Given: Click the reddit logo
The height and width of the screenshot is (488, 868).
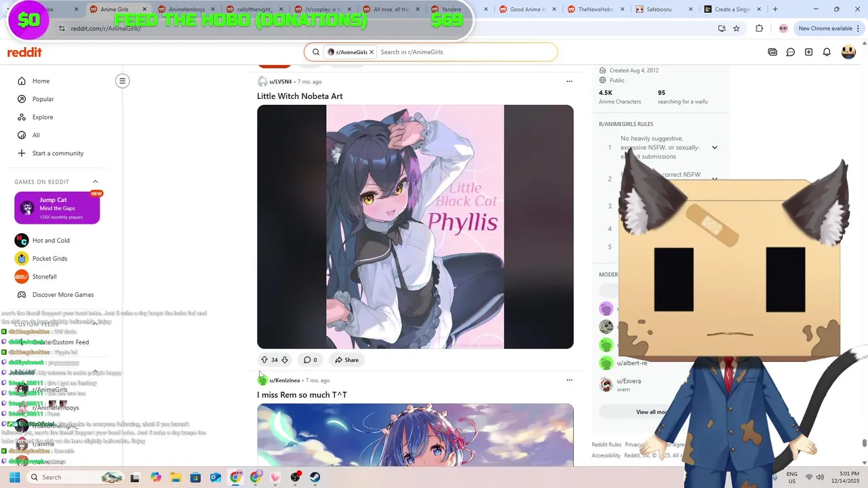Looking at the screenshot, I should coord(24,52).
